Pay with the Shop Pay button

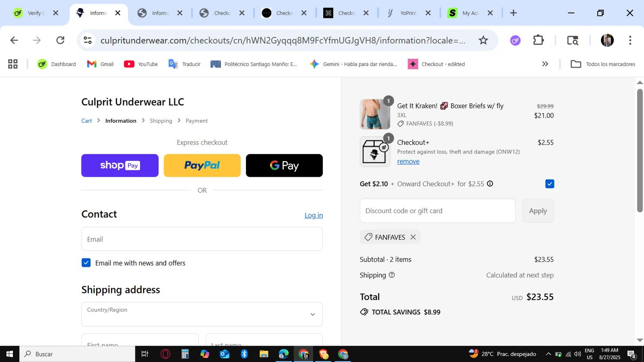point(120,166)
